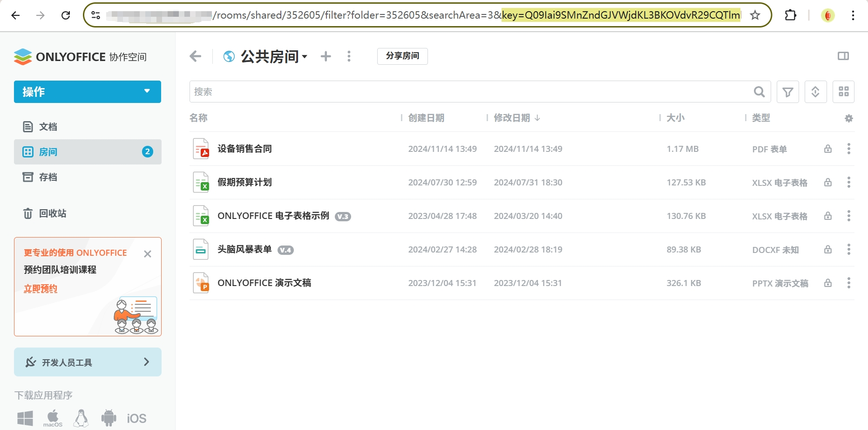Open the file 假期预算计划
This screenshot has width=868, height=430.
(244, 182)
